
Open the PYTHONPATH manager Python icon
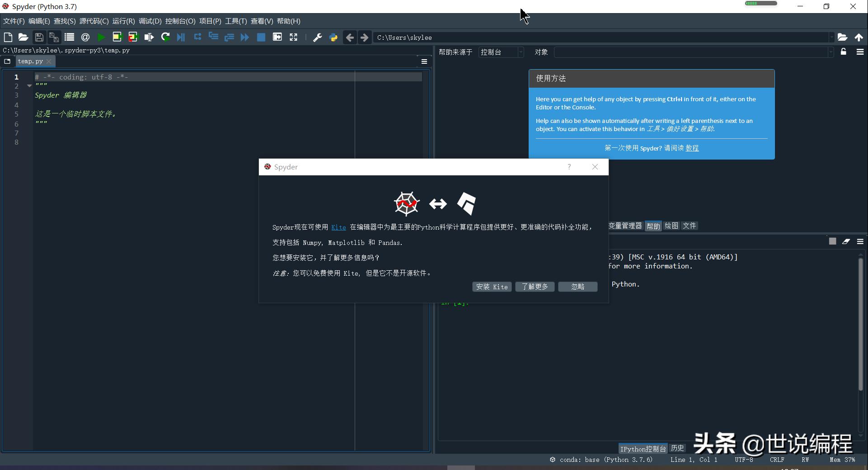point(333,38)
